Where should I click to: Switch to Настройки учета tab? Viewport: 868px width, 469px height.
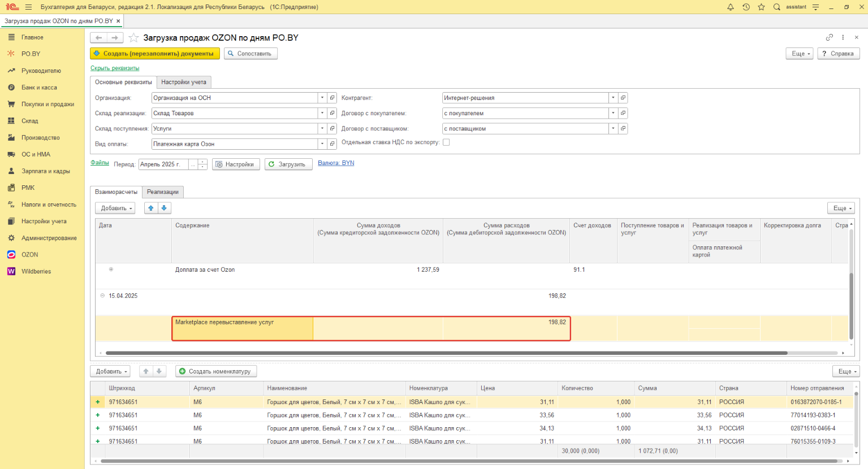coord(184,82)
